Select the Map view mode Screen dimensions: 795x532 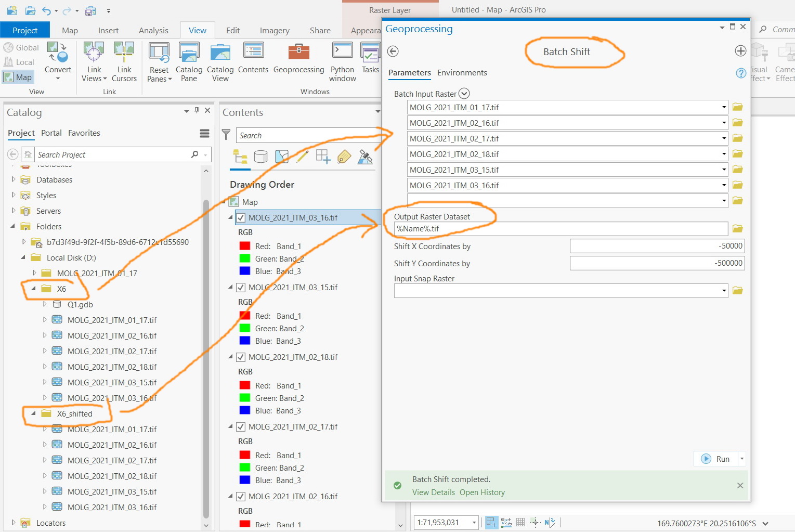pos(18,77)
